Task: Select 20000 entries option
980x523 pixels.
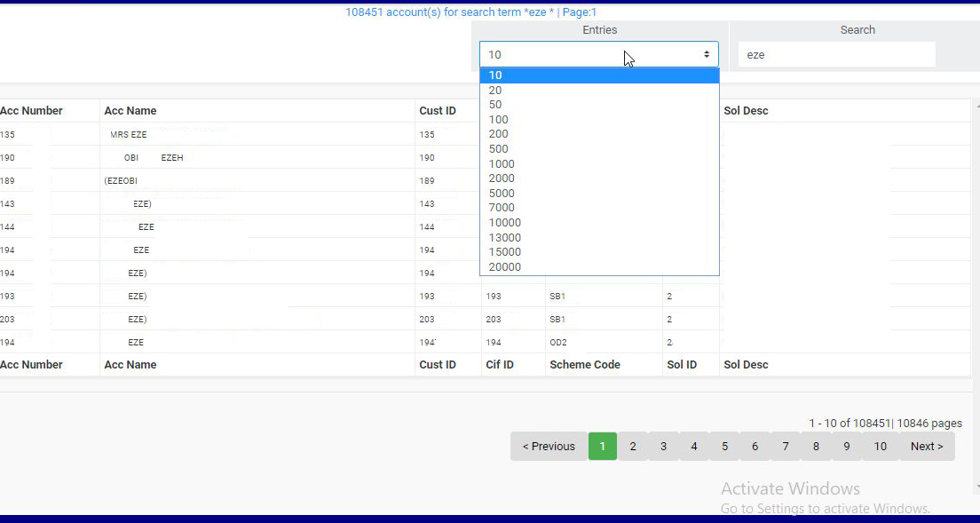Action: [x=504, y=267]
